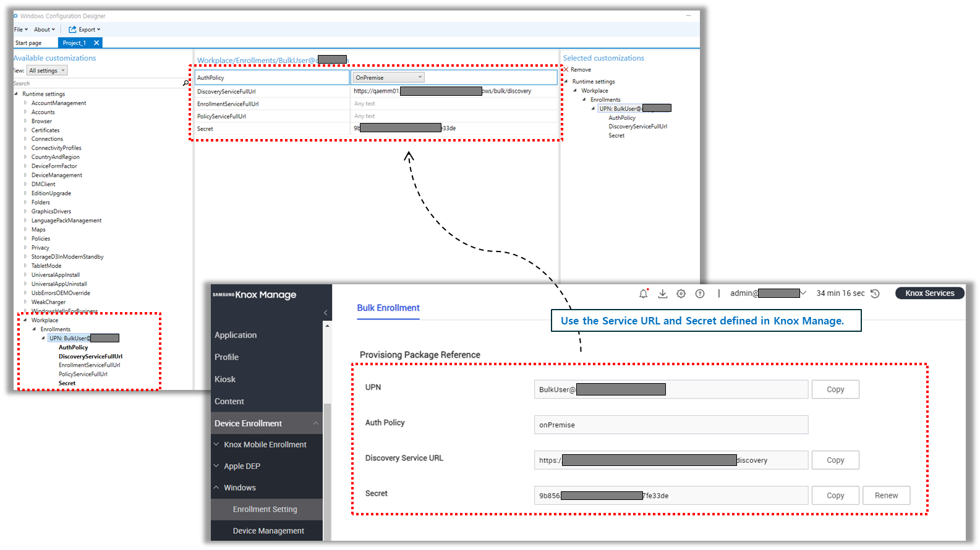Expand the Certificates tree node
Screen dimensions: 980x550
(25, 130)
